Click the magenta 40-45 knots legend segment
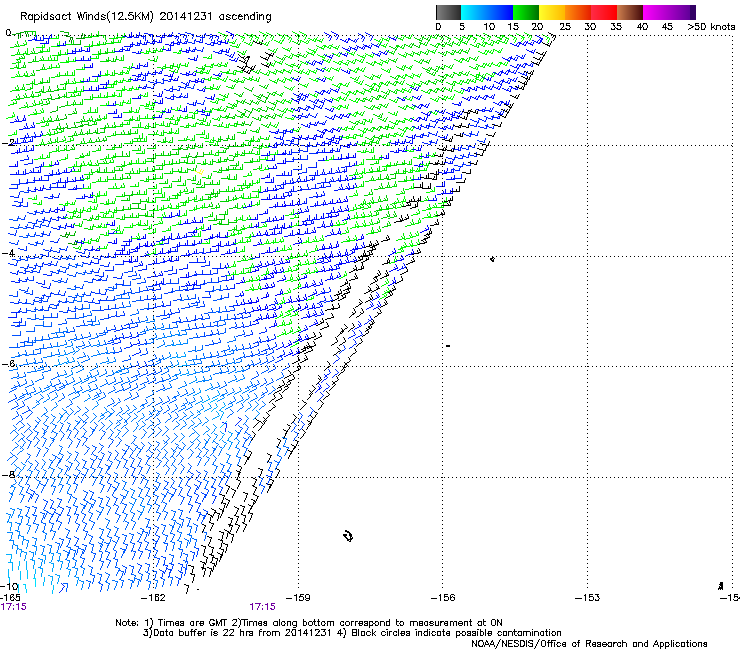 tap(656, 12)
